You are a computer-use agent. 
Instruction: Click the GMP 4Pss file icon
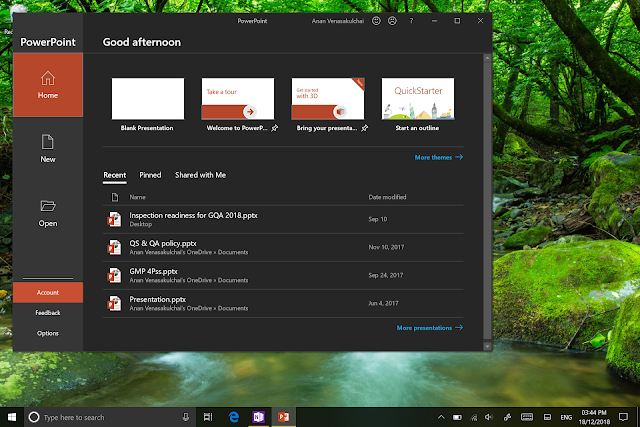click(x=114, y=276)
